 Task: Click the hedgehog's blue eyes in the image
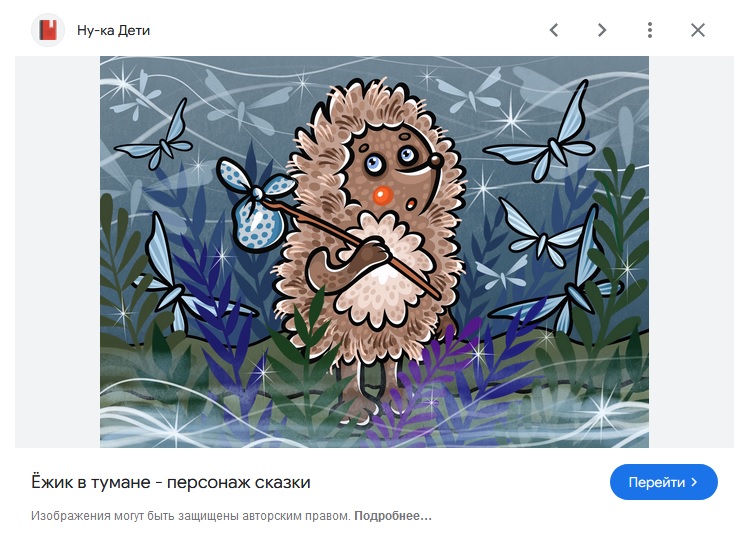pos(391,159)
